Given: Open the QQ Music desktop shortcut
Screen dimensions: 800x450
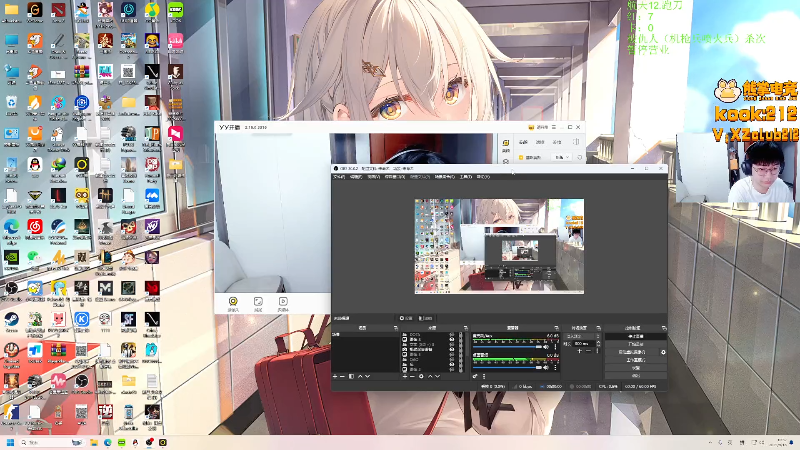Looking at the screenshot, I should pyautogui.click(x=152, y=9).
